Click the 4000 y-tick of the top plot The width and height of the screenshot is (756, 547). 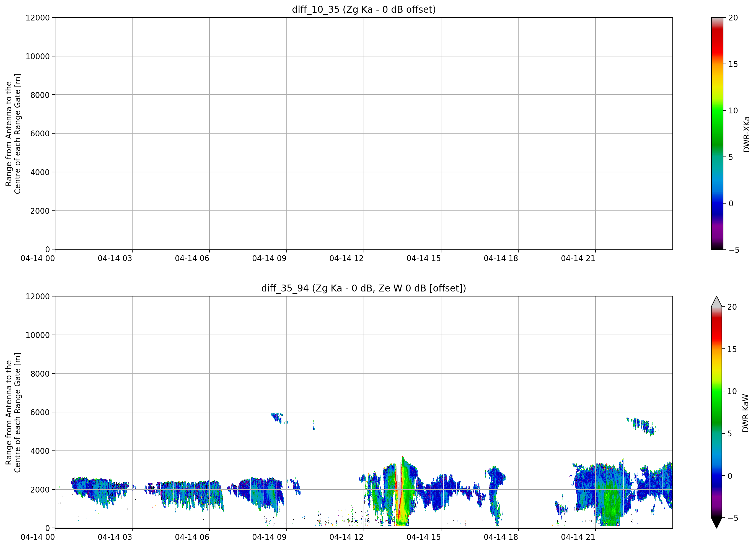[x=40, y=172]
